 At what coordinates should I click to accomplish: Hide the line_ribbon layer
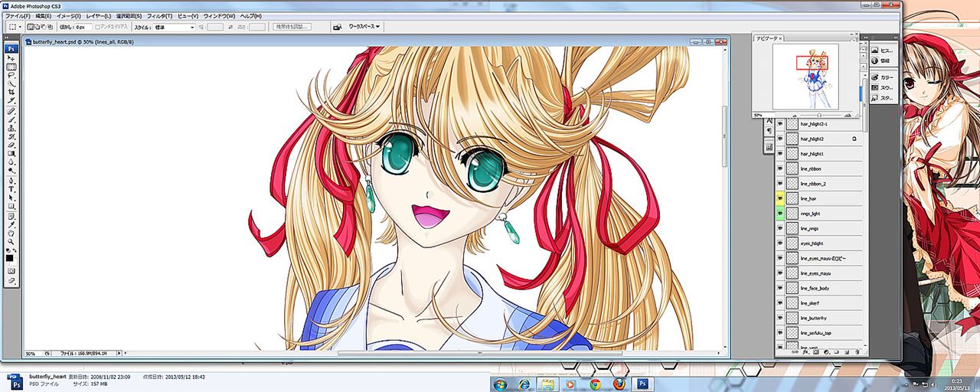pyautogui.click(x=780, y=168)
